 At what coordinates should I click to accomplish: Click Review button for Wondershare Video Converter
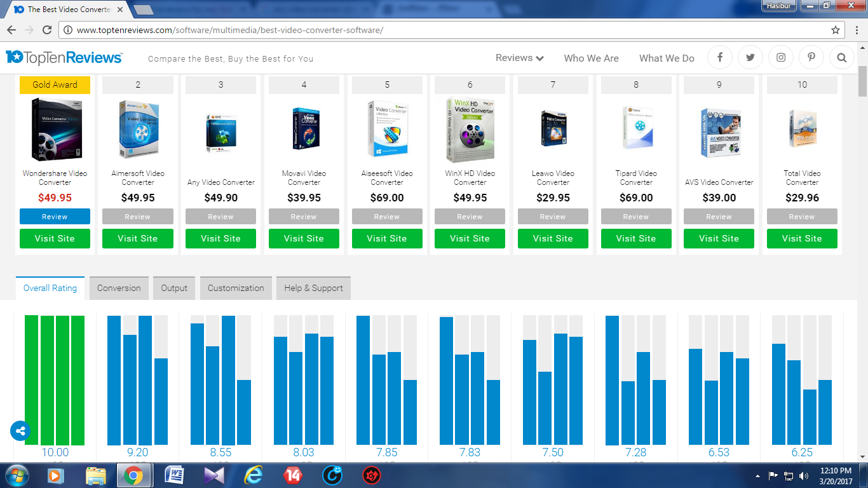[x=55, y=217]
